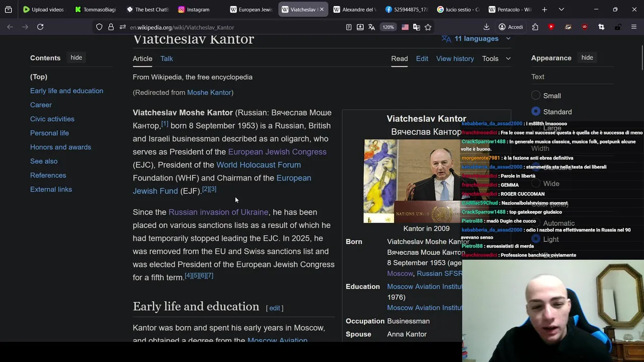Viewport: 644px width, 362px height.
Task: Switch to lucio sestio Google tab
Action: tap(458, 10)
